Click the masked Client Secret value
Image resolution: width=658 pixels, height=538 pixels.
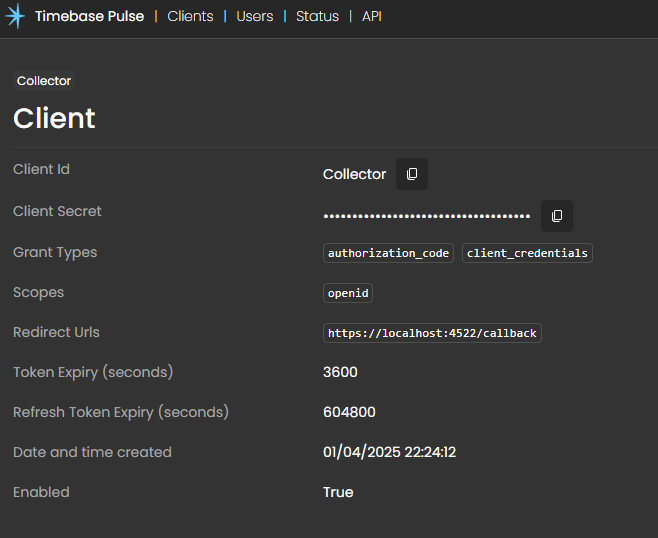pos(427,216)
